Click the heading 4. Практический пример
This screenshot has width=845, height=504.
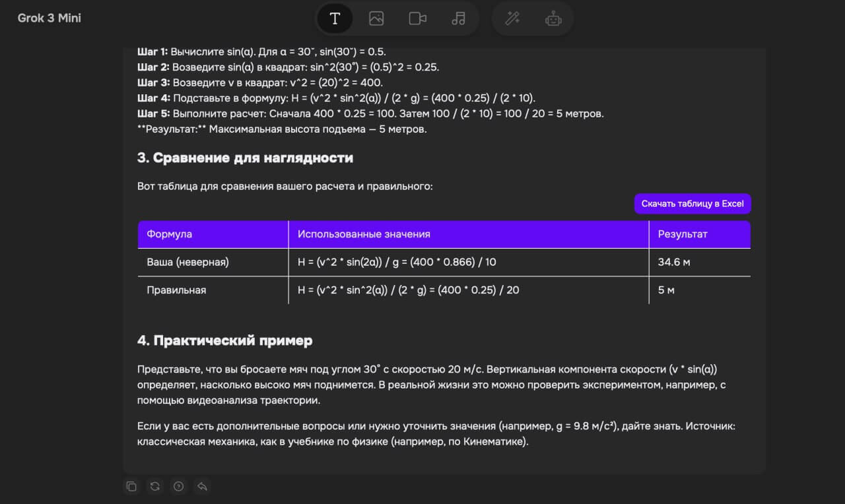[224, 340]
